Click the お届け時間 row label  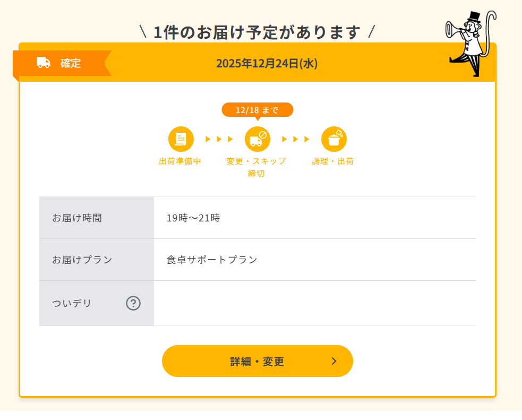(x=77, y=218)
